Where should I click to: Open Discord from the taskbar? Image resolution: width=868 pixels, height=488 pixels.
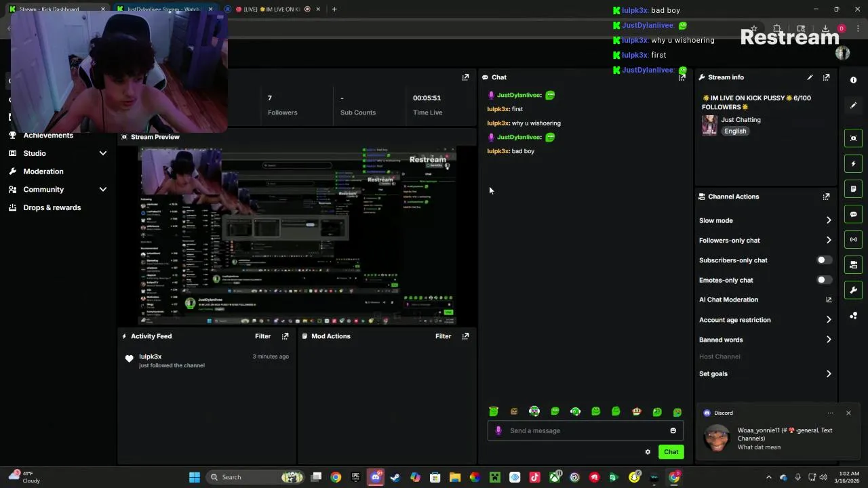click(x=376, y=477)
